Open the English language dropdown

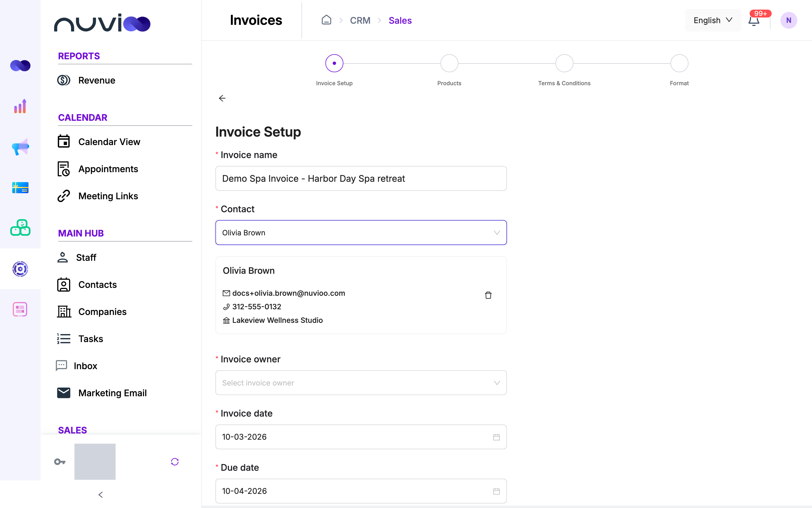pos(713,21)
